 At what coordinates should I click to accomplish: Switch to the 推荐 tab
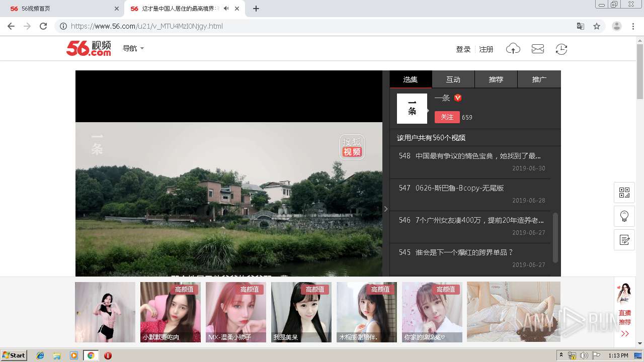coord(496,79)
